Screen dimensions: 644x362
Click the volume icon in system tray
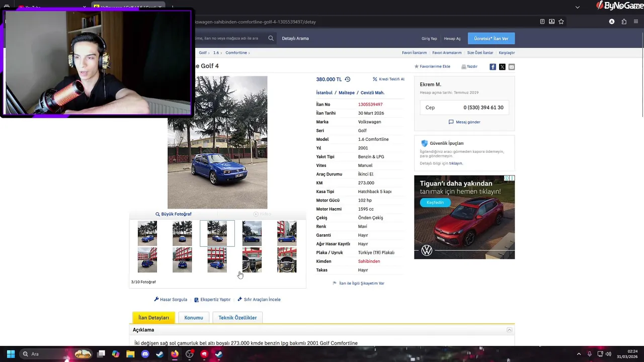tap(608, 354)
